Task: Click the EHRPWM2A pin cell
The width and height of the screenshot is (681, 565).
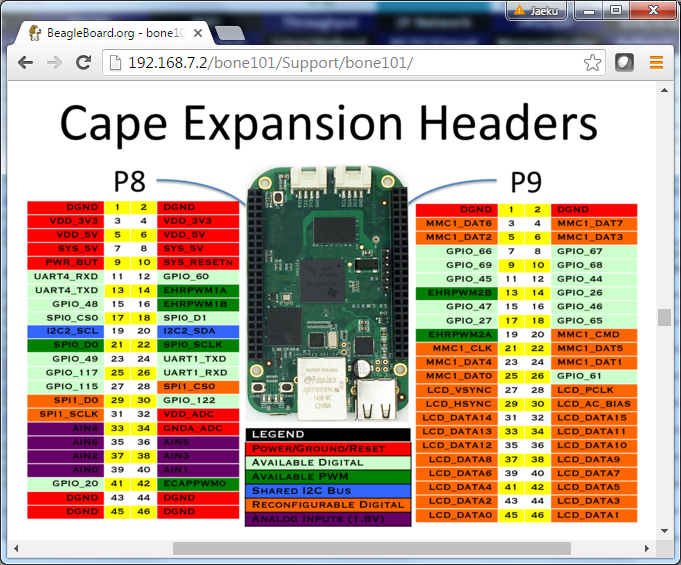Action: [x=456, y=335]
